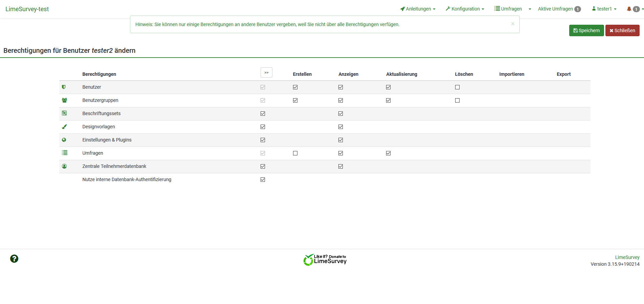Image resolution: width=644 pixels, height=304 pixels.
Task: Click the list icon beside Umfragen row
Action: [x=65, y=153]
